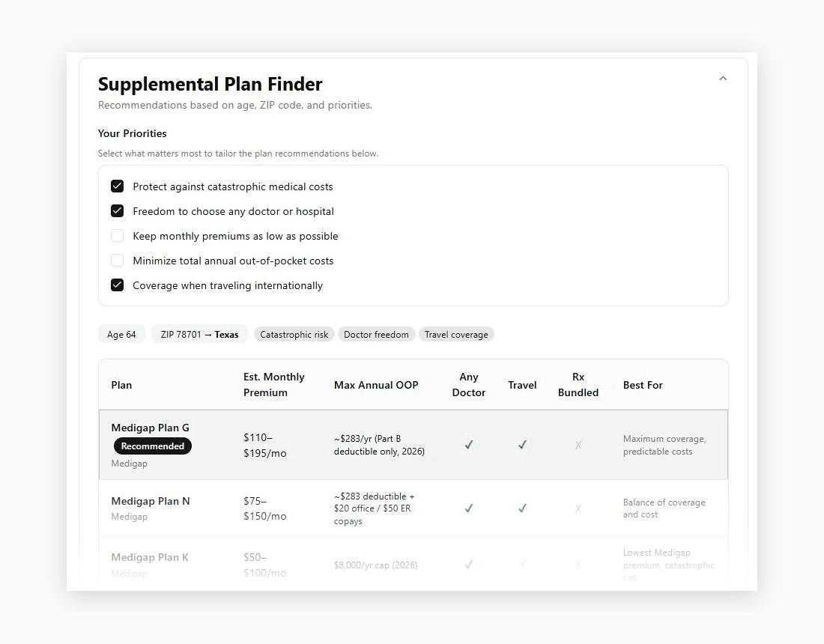This screenshot has width=824, height=644.
Task: Click the Travel checkmark for Medigap Plan N
Action: pos(522,508)
